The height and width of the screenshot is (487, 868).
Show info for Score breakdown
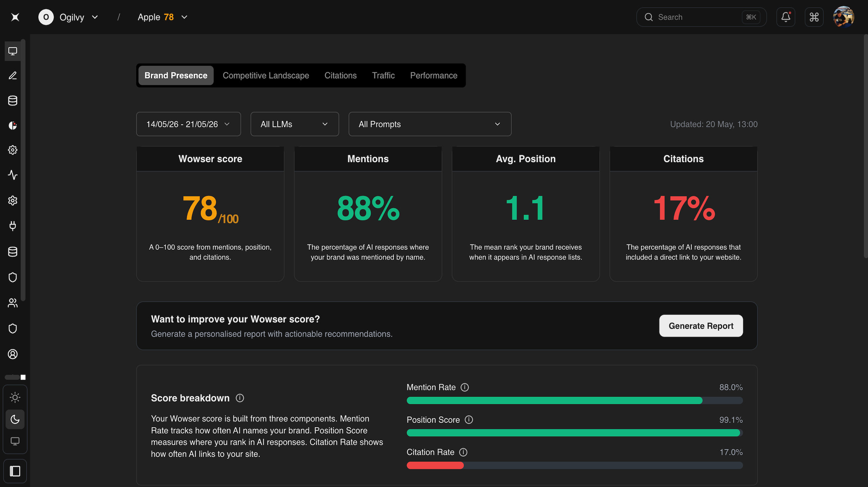point(240,398)
